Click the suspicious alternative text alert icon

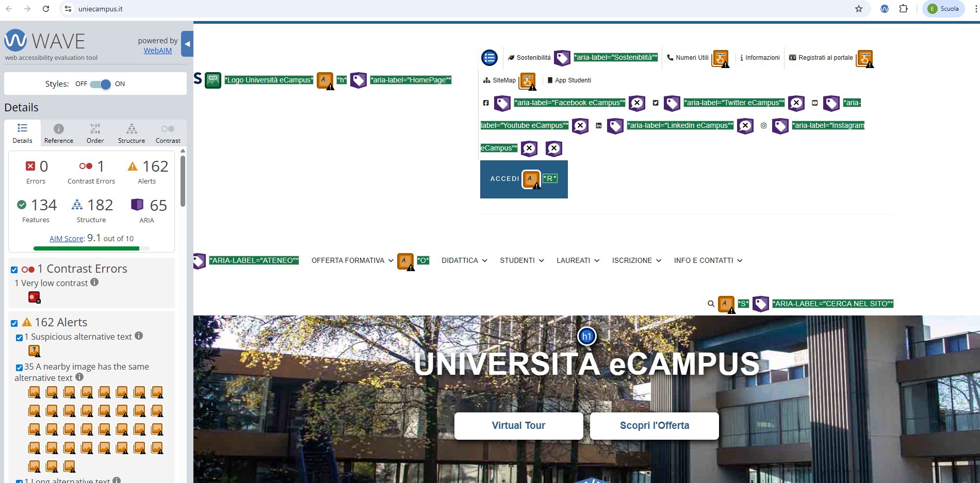34,351
